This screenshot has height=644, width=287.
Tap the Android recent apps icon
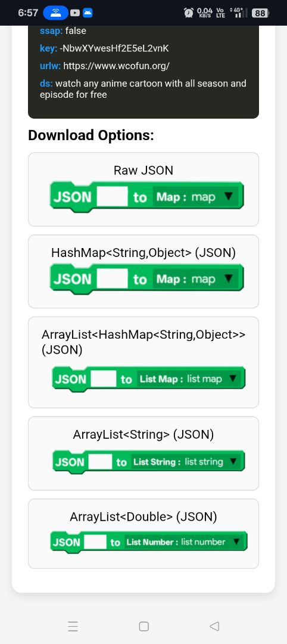point(73,626)
